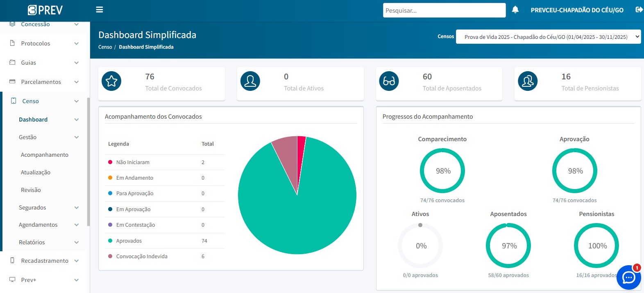Open the notifications bell icon
644x293 pixels.
pos(515,10)
